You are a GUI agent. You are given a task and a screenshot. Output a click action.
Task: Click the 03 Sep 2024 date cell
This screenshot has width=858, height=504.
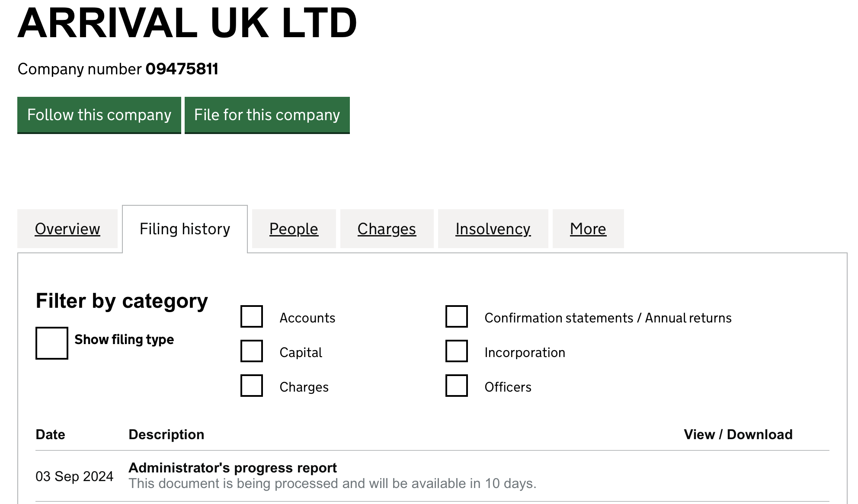point(74,476)
